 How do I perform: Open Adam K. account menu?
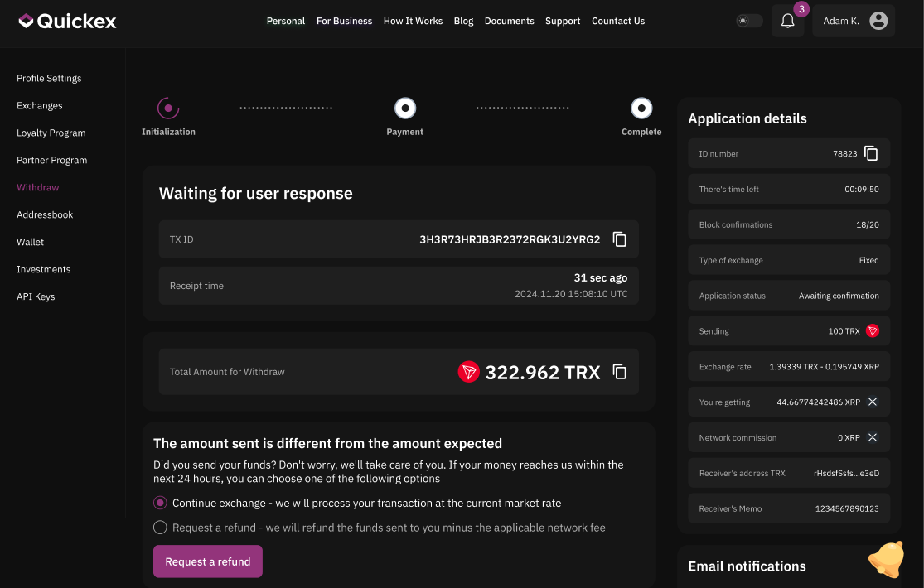click(854, 21)
